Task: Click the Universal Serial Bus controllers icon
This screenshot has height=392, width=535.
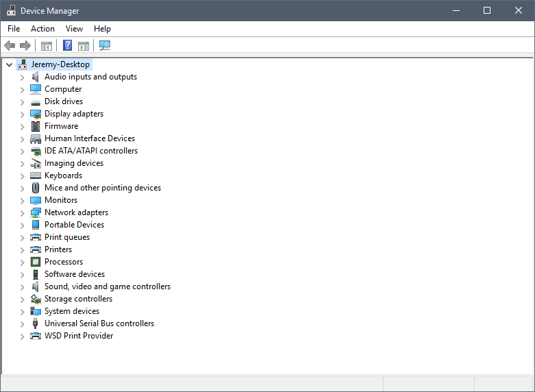Action: tap(35, 323)
